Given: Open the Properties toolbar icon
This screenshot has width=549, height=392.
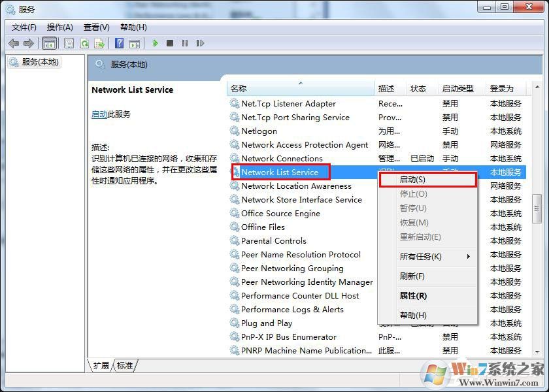Looking at the screenshot, I should pyautogui.click(x=69, y=43).
